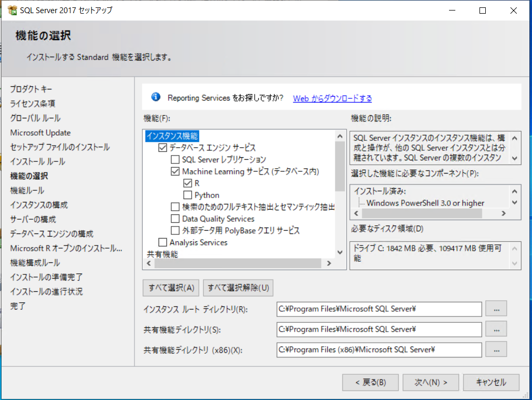Click 機能構成ルール step in sidebar

[x=35, y=262]
